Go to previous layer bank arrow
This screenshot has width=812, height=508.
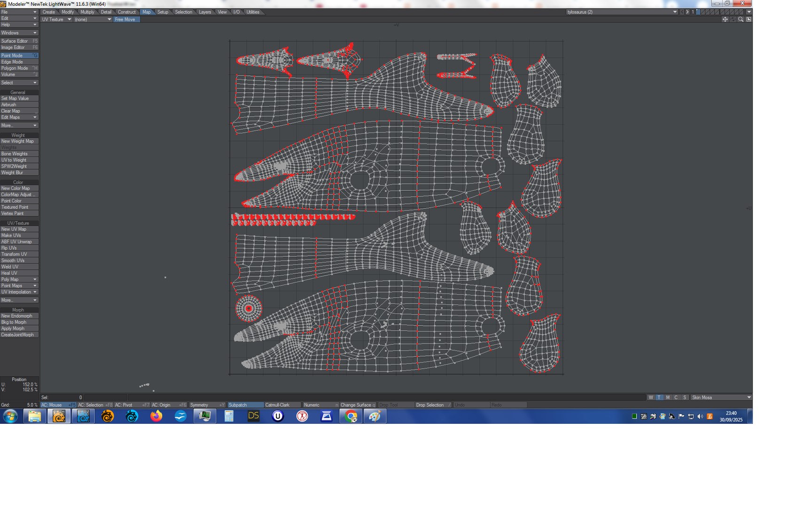[682, 12]
